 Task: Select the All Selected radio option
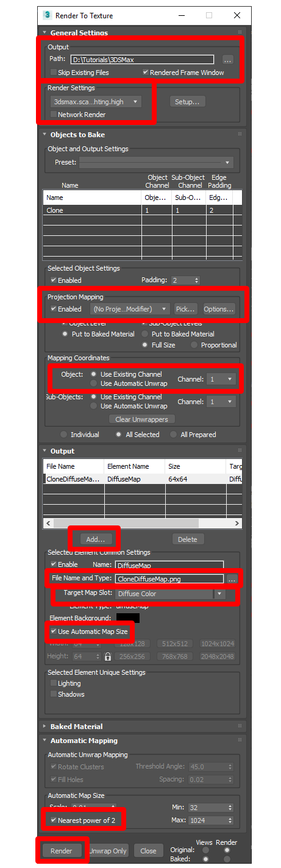click(x=119, y=435)
